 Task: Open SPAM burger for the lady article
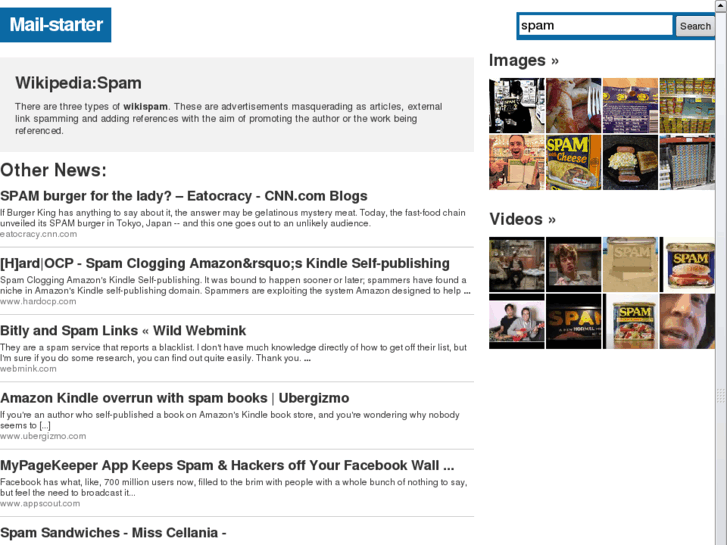[x=184, y=196]
